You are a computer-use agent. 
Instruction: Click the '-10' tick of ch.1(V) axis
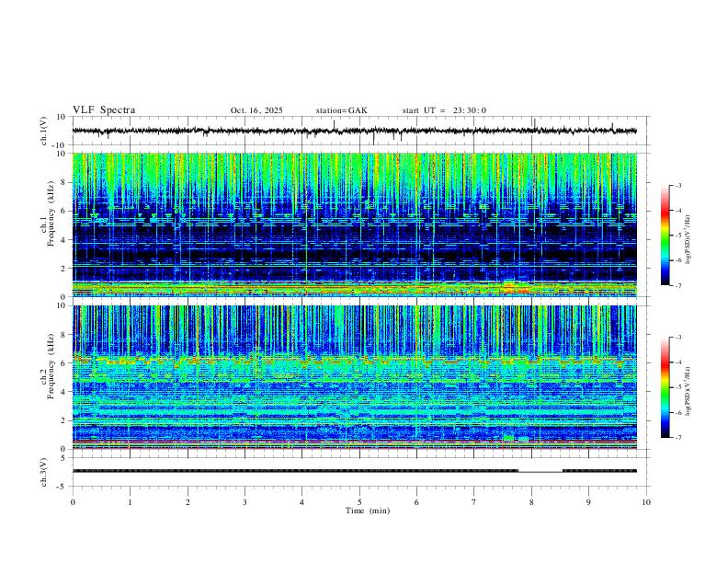click(59, 145)
